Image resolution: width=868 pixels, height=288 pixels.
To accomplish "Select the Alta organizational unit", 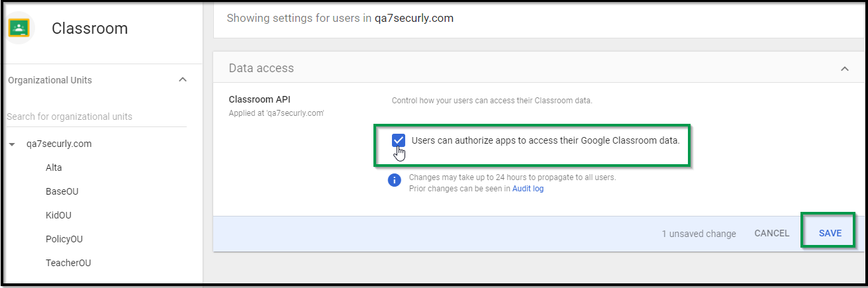I will click(x=54, y=168).
